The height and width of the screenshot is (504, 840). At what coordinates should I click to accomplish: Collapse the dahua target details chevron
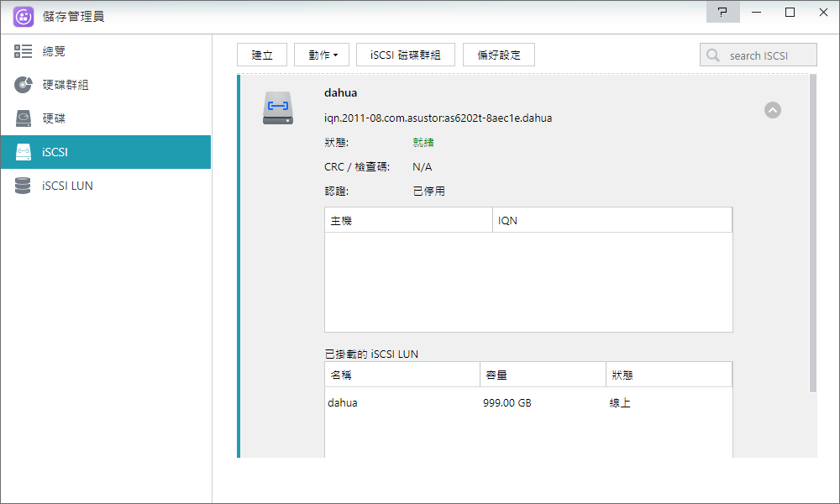click(x=772, y=110)
